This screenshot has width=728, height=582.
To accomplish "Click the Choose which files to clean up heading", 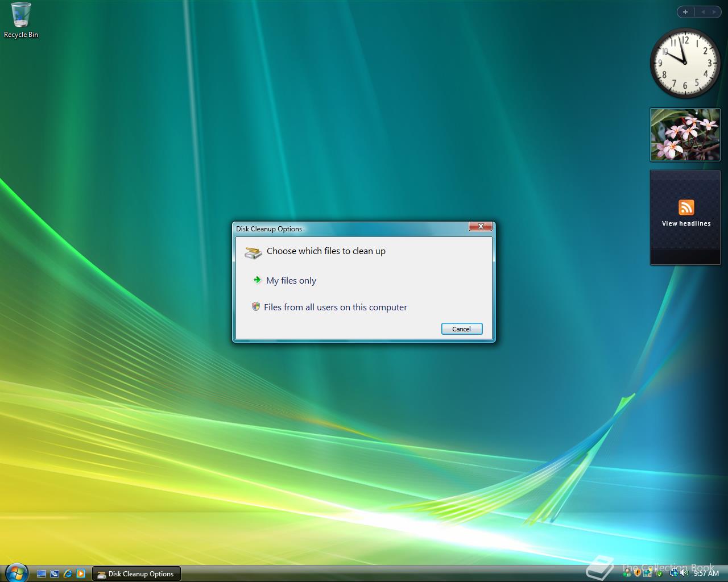I will [326, 251].
